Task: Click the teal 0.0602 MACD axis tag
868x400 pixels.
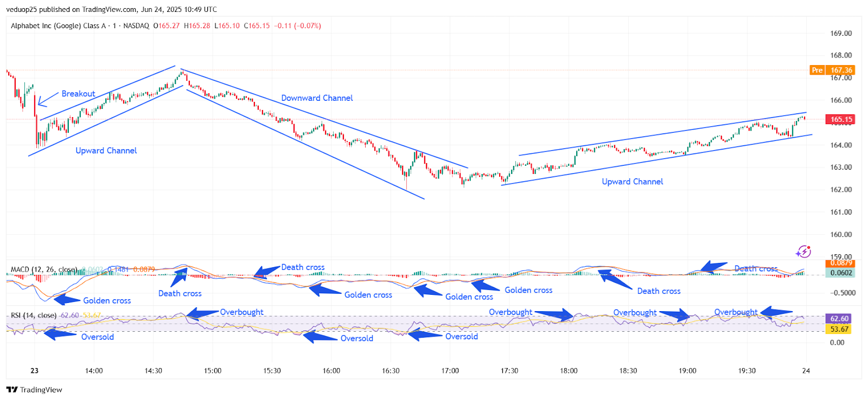Action: coord(841,273)
